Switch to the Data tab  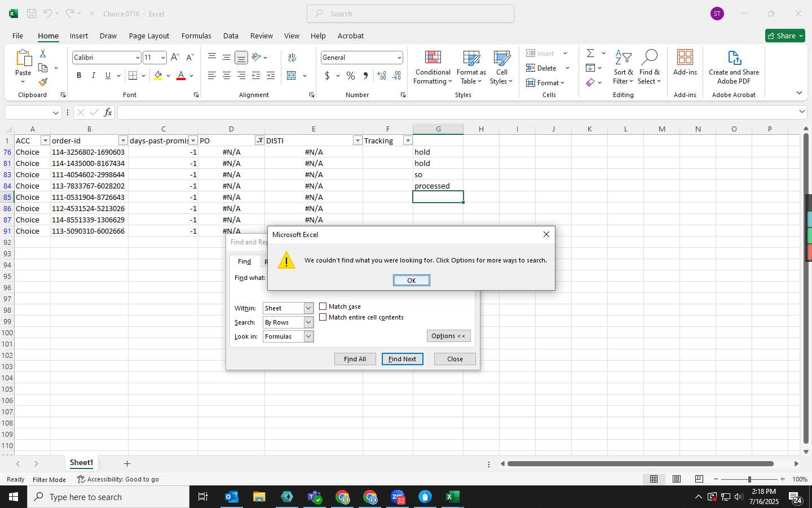[x=231, y=36]
